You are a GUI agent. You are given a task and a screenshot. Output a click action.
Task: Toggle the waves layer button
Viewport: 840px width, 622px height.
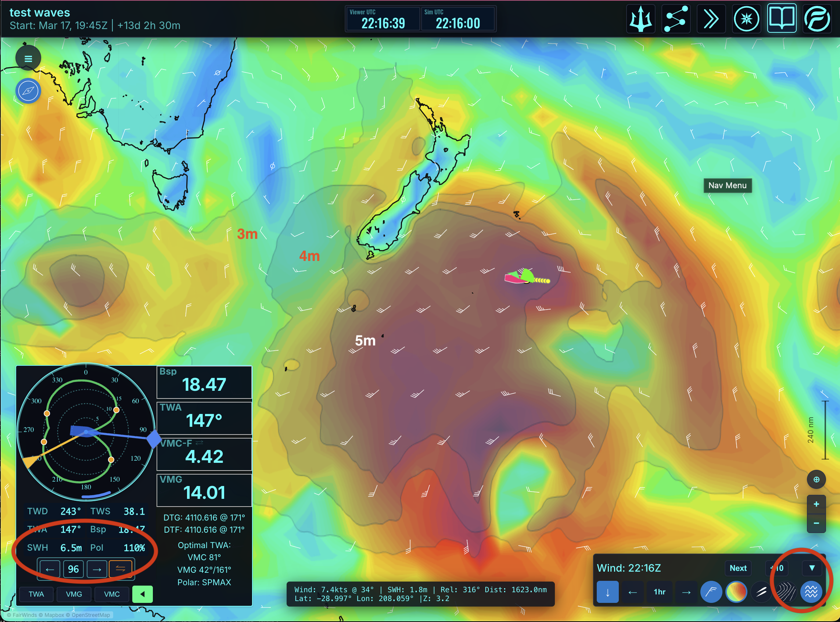[x=811, y=592]
